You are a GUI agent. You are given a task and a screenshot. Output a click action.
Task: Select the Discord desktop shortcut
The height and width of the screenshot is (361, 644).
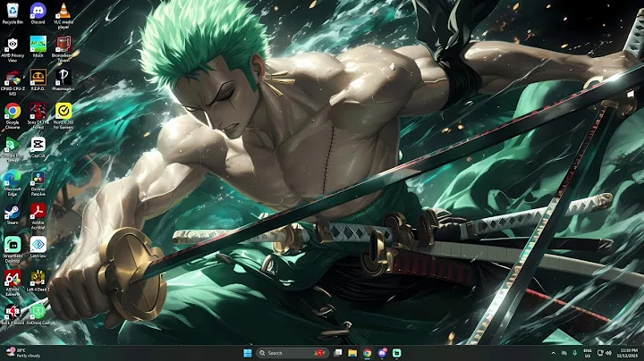pos(38,13)
